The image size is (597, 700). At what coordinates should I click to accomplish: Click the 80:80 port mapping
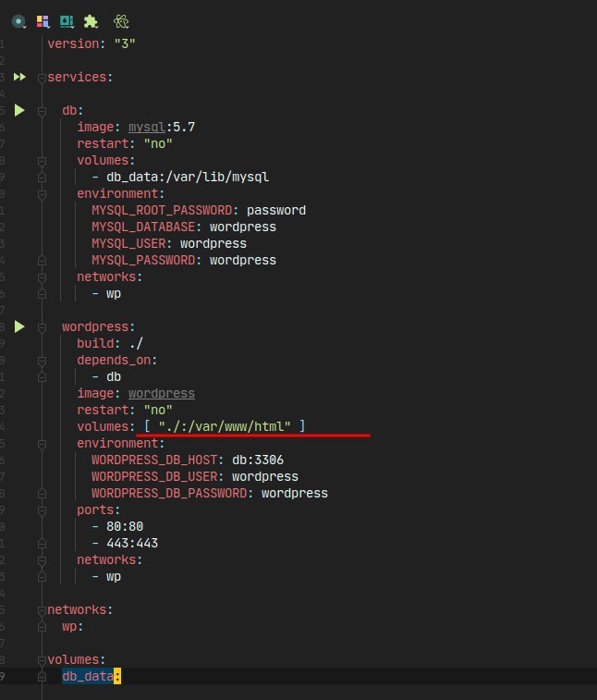click(x=125, y=527)
